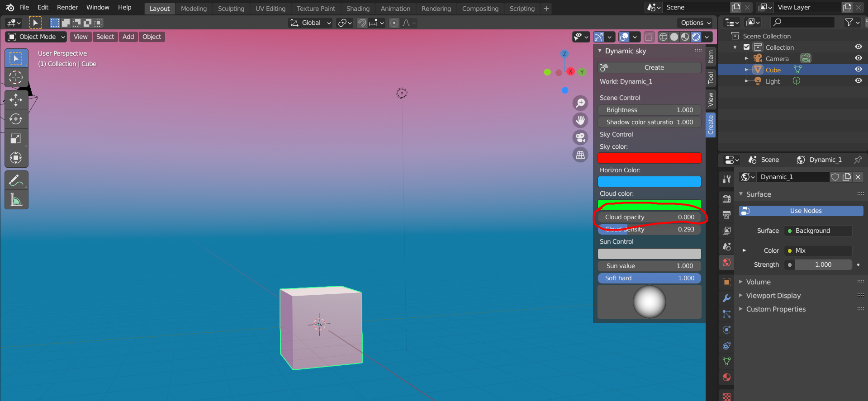Toggle X-ray mode

649,37
